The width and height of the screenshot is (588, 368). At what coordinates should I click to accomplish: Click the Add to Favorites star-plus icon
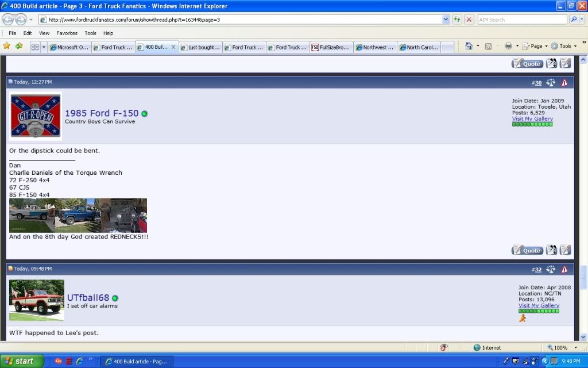tap(19, 46)
